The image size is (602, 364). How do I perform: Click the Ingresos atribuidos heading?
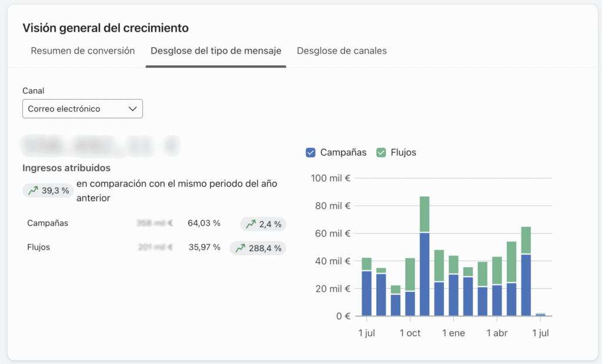[66, 168]
